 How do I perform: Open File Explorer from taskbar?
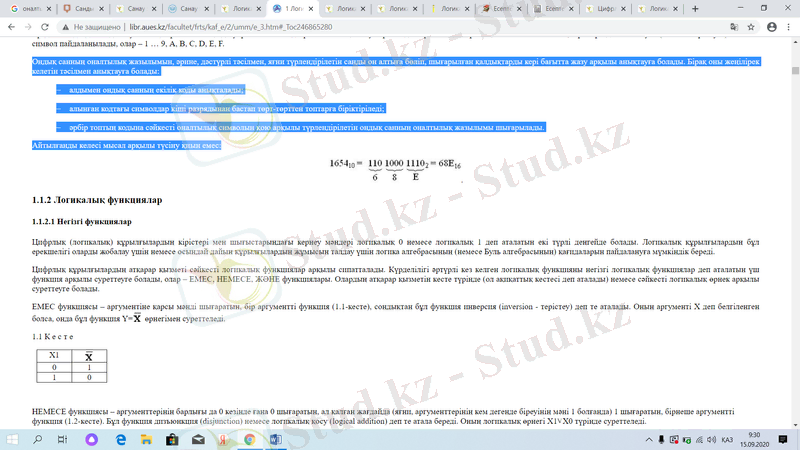click(x=146, y=439)
